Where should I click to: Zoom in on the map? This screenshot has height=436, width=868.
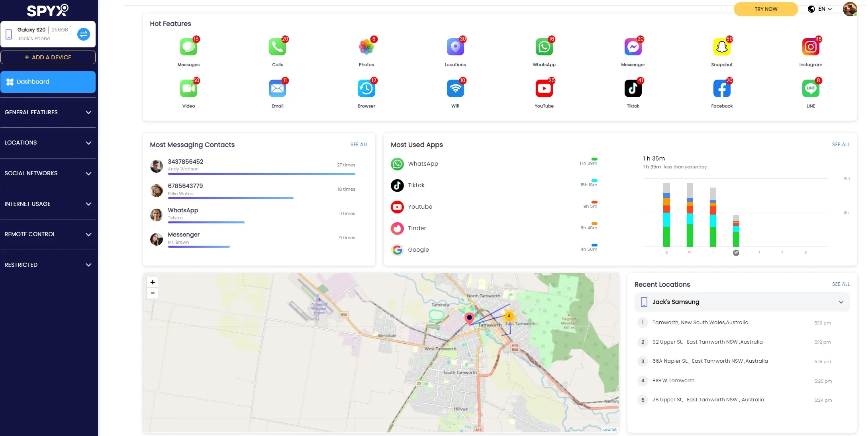click(153, 282)
